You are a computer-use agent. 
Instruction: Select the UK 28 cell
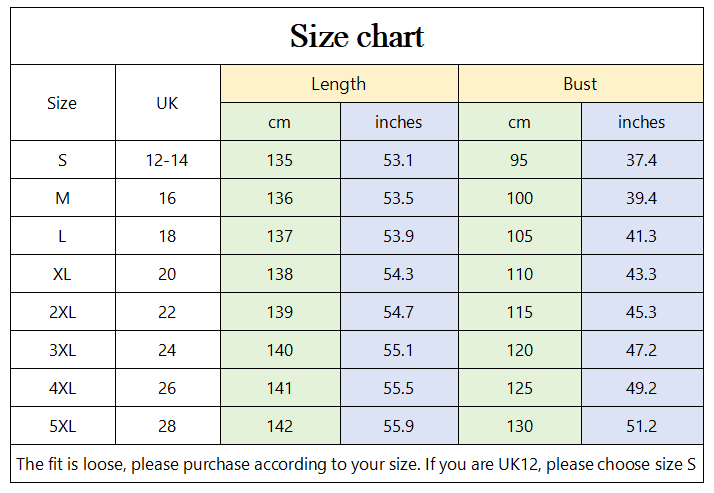167,426
